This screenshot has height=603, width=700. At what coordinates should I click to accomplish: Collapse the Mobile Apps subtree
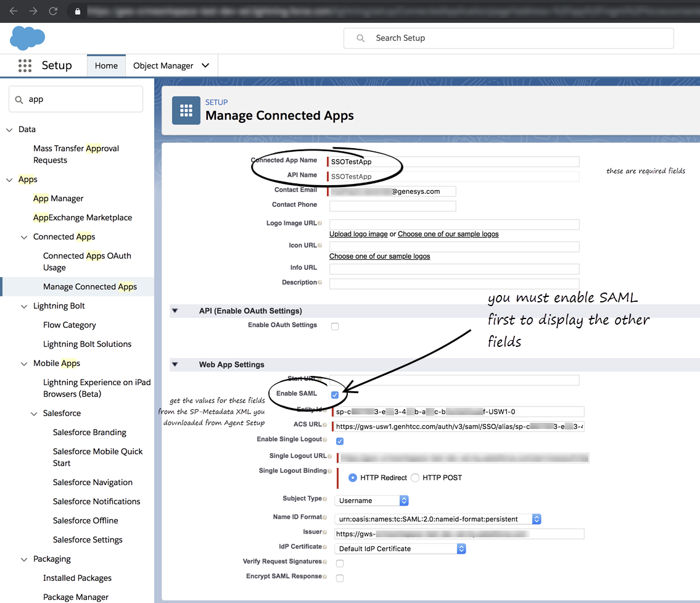coord(24,364)
